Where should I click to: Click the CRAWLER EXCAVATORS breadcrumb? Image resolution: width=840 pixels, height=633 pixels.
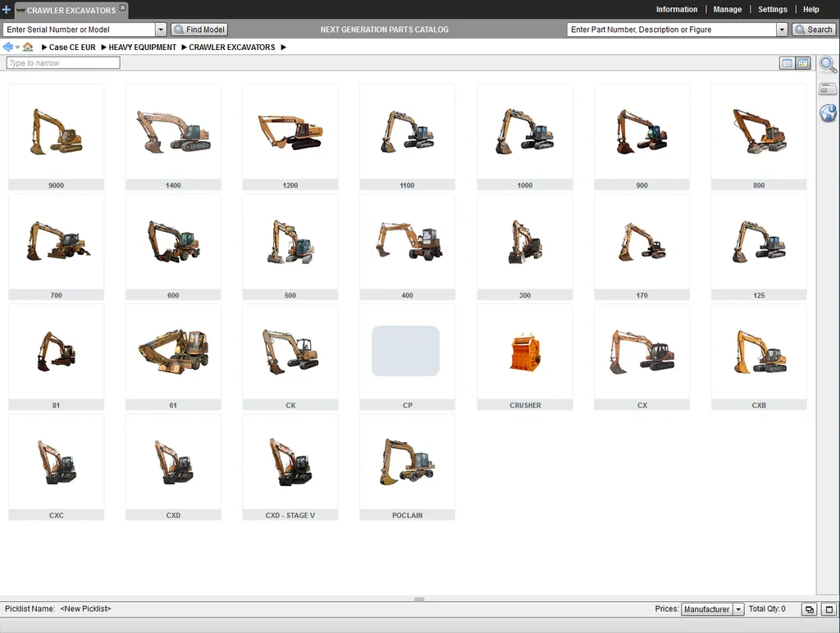(x=231, y=47)
